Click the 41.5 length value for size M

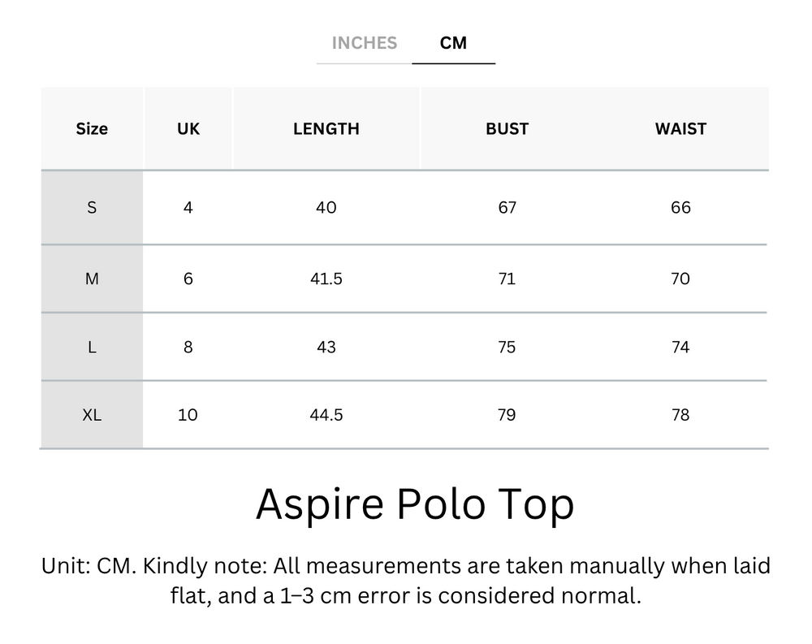pyautogui.click(x=326, y=279)
